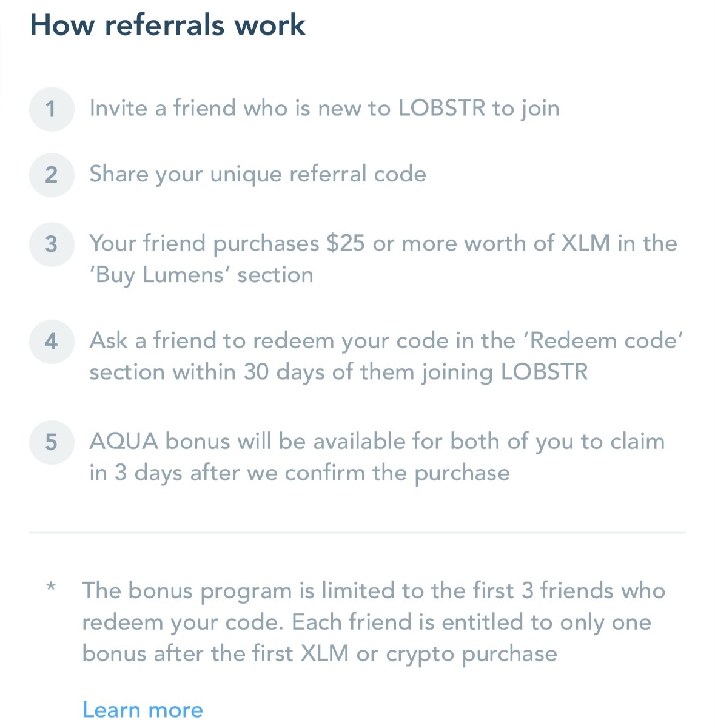This screenshot has width=715, height=728.
Task: Tap the step 4 number badge
Action: point(52,342)
